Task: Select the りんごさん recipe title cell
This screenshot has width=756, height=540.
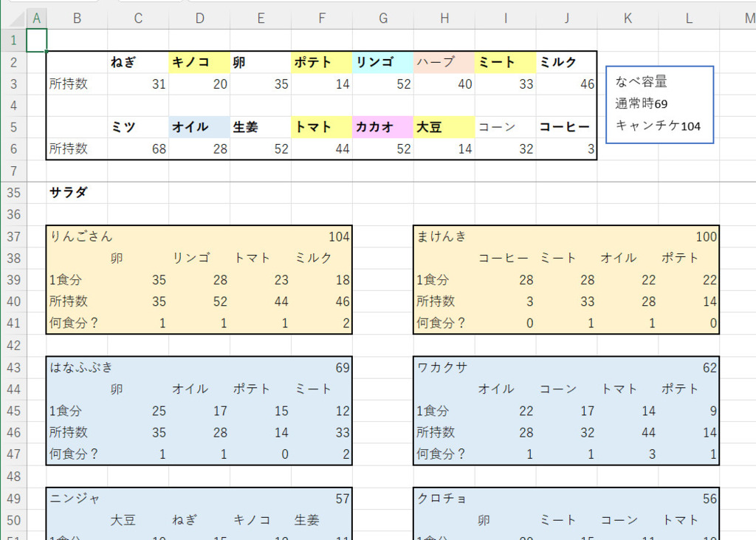Action: 81,236
